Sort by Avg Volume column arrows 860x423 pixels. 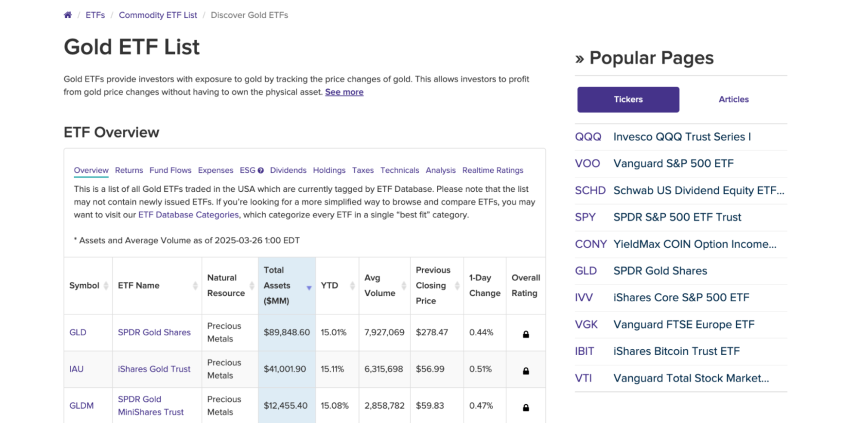click(404, 286)
